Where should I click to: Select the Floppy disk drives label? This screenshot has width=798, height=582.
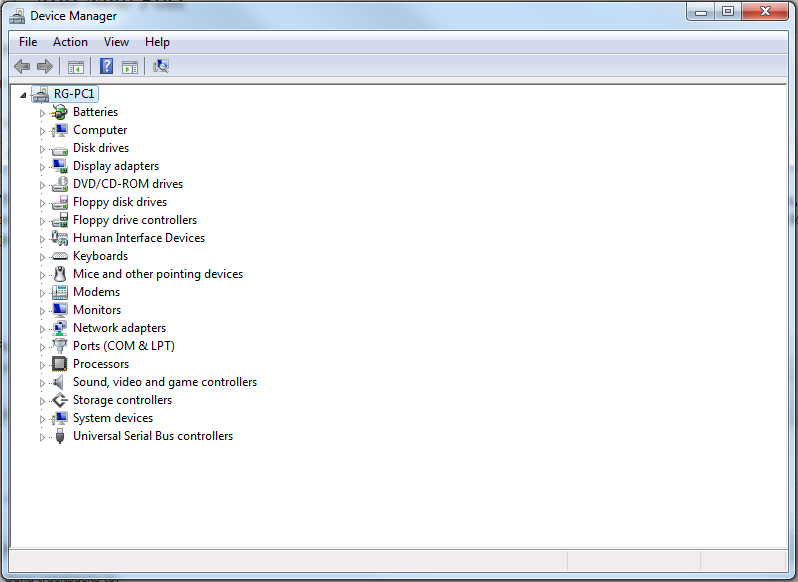point(120,202)
